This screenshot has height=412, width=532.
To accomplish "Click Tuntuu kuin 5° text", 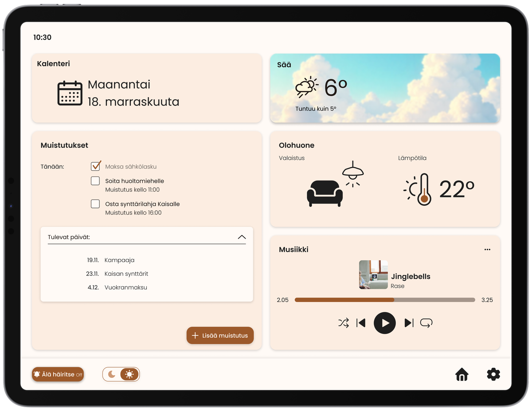I will click(316, 109).
